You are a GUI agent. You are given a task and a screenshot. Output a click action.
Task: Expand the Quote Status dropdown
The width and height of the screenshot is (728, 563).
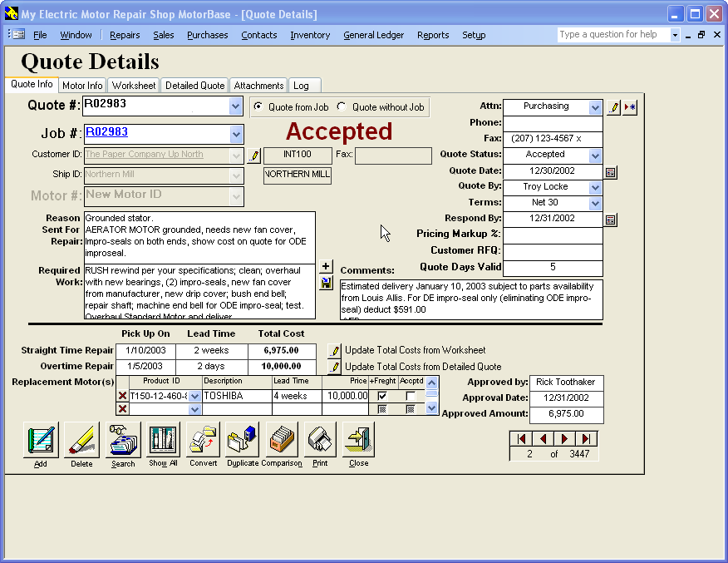click(x=595, y=156)
